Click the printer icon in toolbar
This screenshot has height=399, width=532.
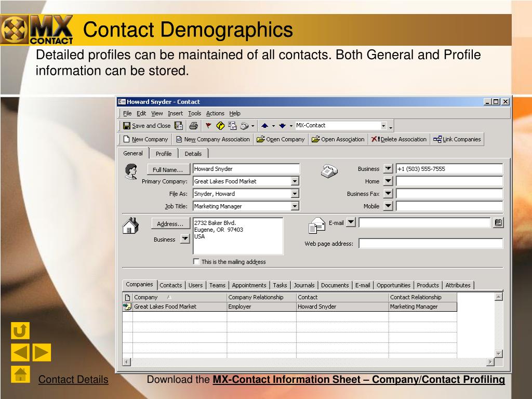point(193,126)
